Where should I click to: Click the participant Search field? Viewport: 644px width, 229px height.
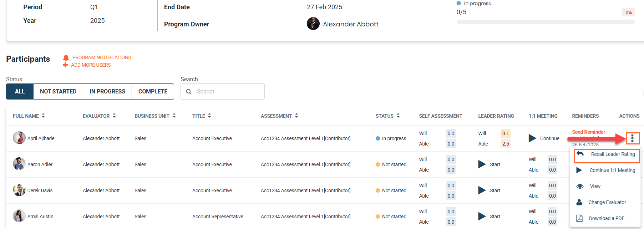click(228, 91)
